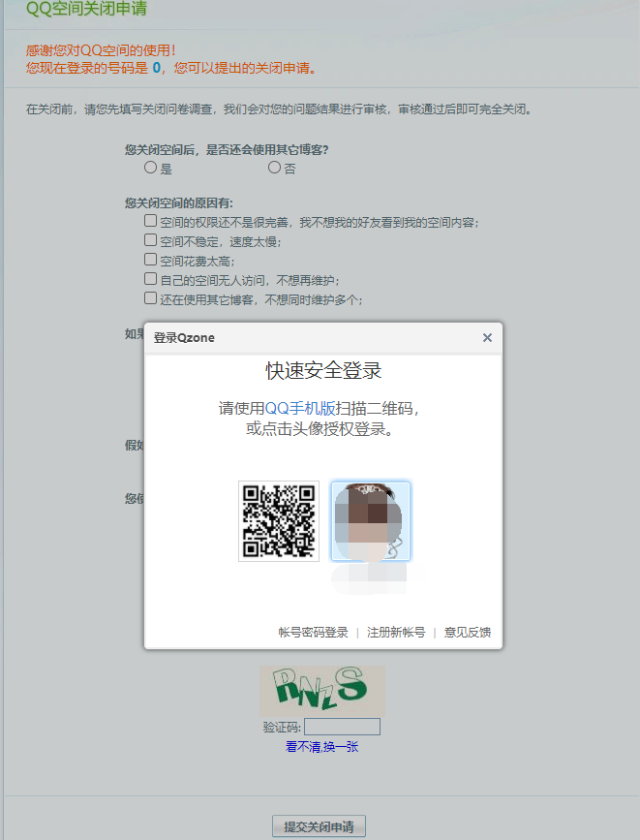
Task: Focus the 验证码 input field
Action: click(x=342, y=727)
